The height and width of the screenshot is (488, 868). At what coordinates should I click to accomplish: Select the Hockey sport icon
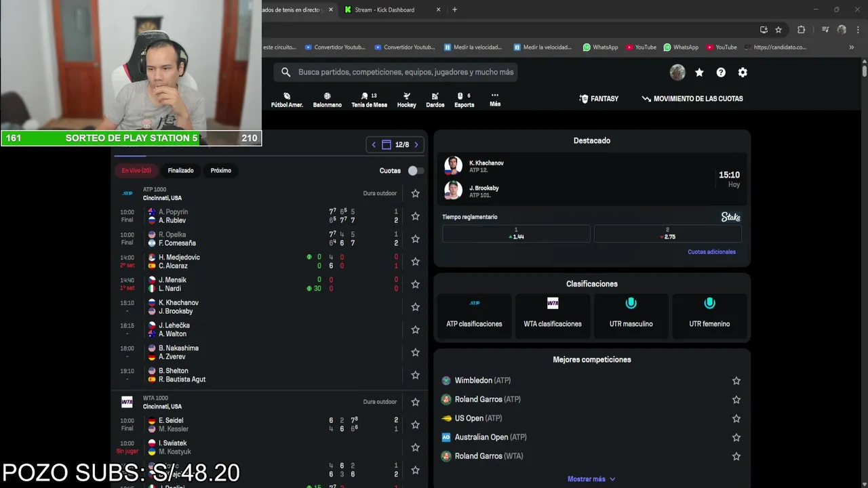(406, 100)
